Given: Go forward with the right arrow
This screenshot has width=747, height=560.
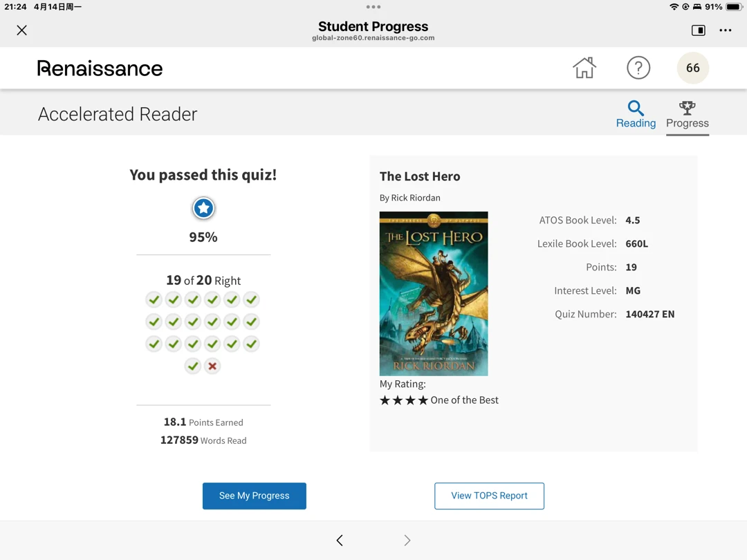Looking at the screenshot, I should click(407, 540).
